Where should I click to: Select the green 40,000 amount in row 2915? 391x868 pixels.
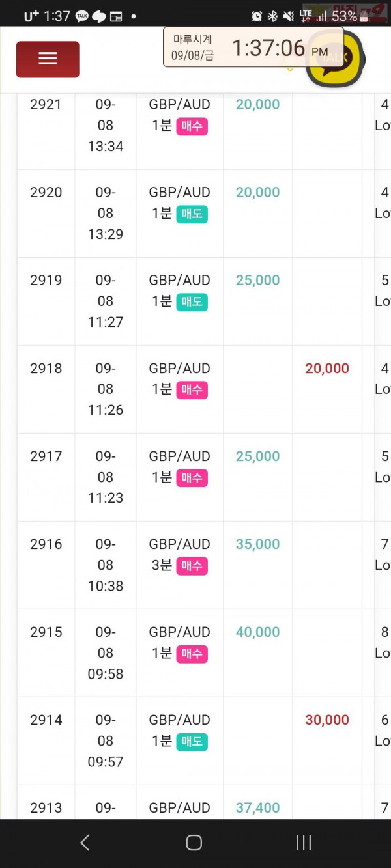tap(257, 632)
